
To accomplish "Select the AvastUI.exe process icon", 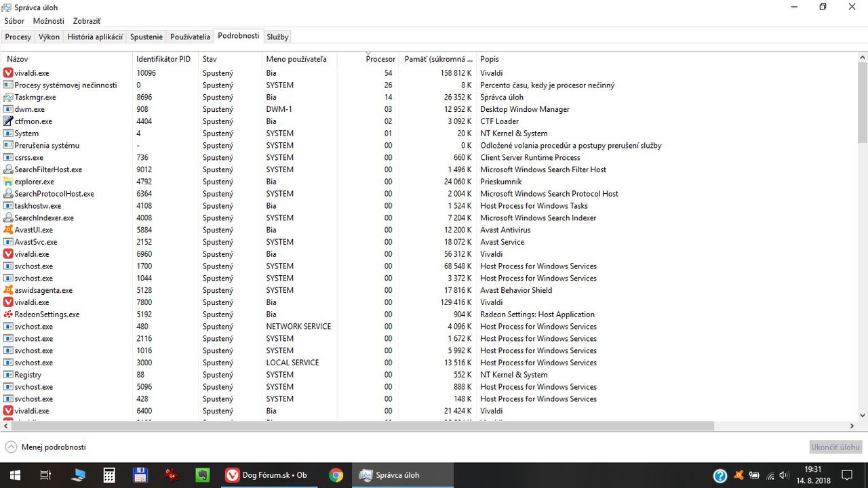I will tap(8, 230).
